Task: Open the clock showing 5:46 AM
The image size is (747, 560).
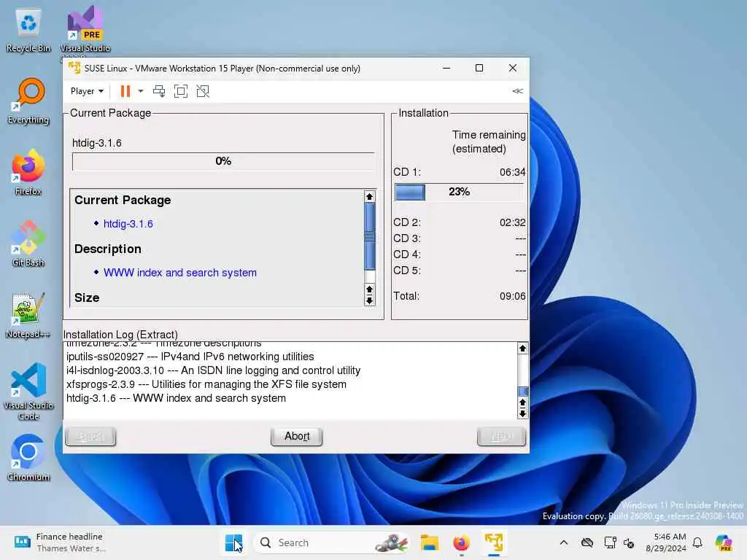Action: [x=666, y=542]
